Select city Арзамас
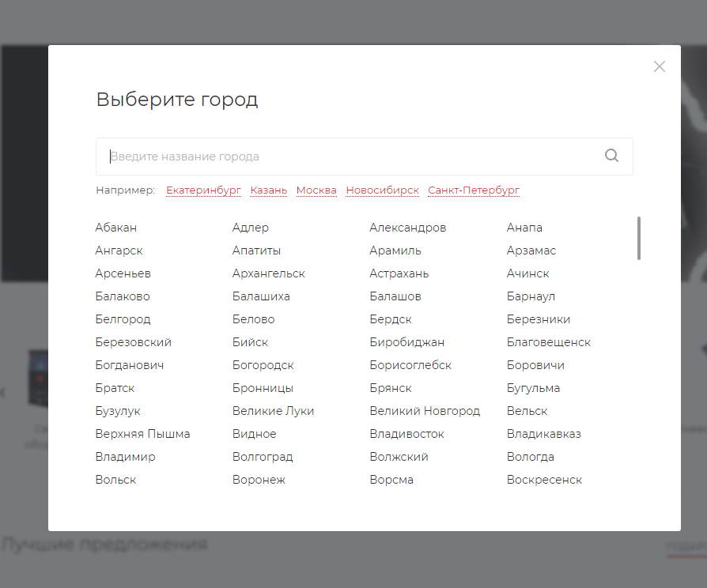 [531, 251]
